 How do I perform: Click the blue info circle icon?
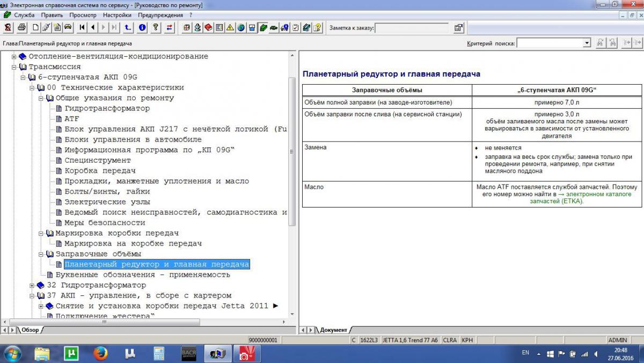(142, 27)
